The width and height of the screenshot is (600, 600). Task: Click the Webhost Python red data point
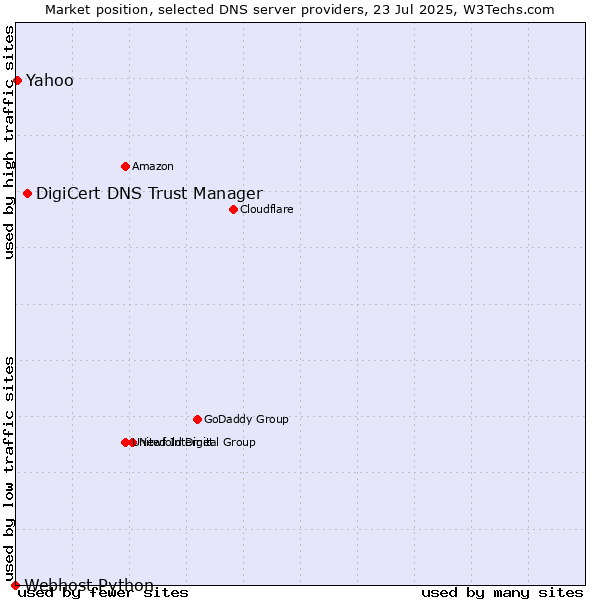click(x=15, y=585)
